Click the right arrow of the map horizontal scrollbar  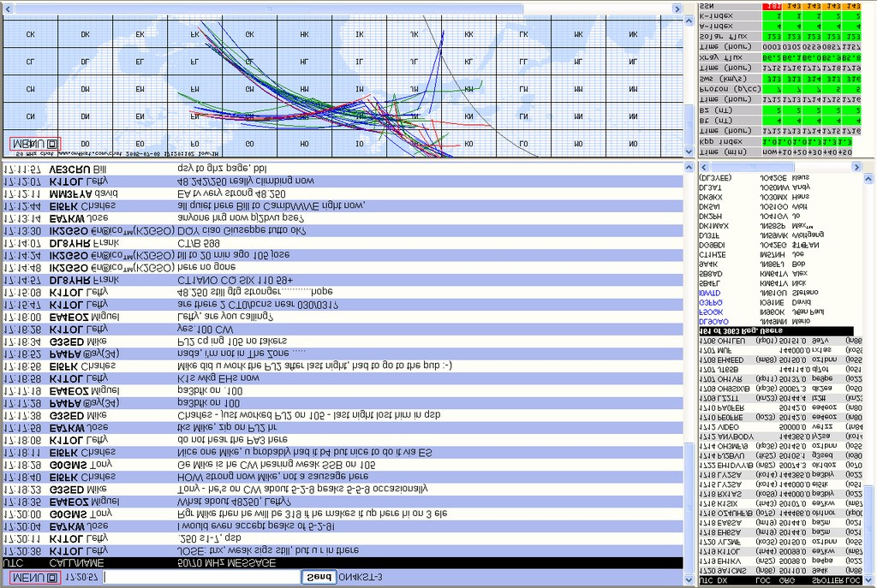(677, 9)
